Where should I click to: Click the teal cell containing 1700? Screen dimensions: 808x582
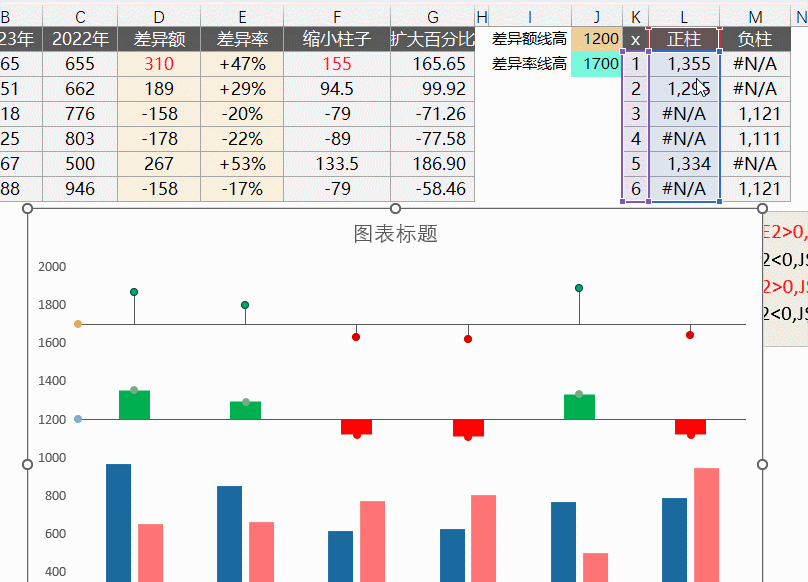pyautogui.click(x=596, y=64)
